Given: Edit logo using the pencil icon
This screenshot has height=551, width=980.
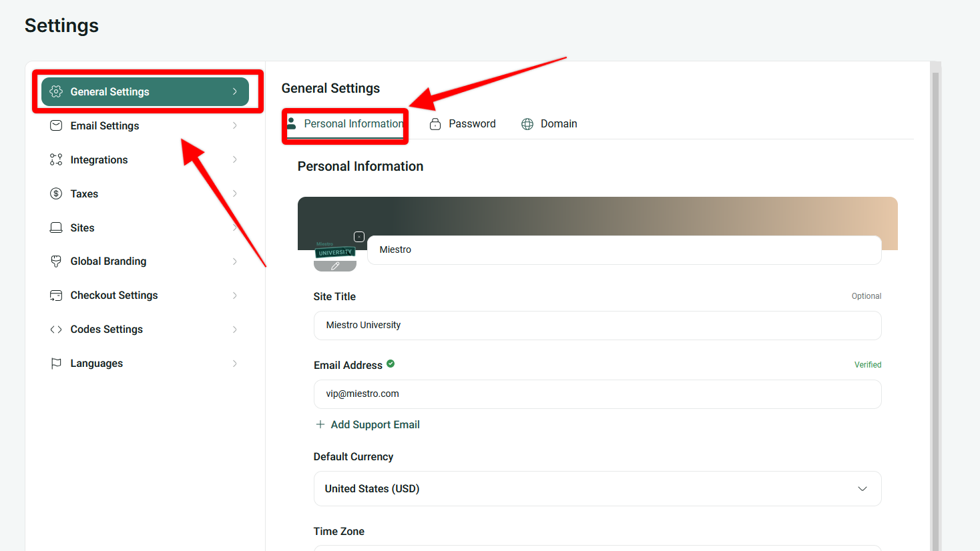Looking at the screenshot, I should click(x=335, y=265).
